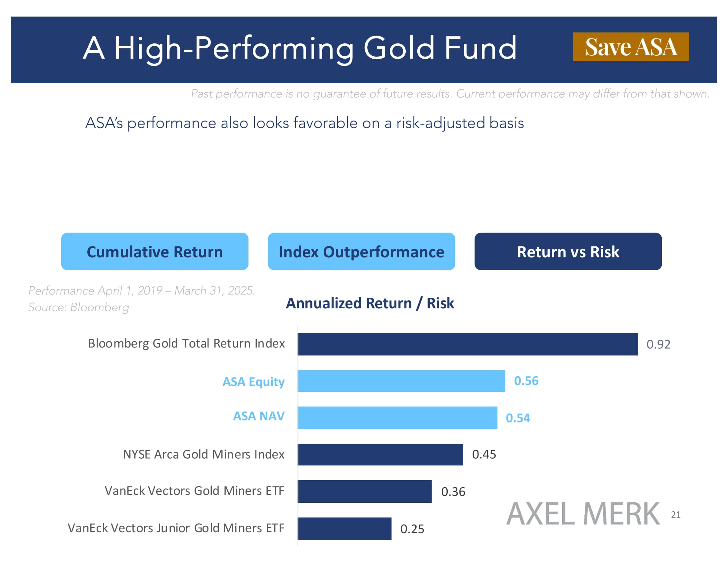Switch to the Index Outperformance tab
This screenshot has height=563, width=728.
361,251
